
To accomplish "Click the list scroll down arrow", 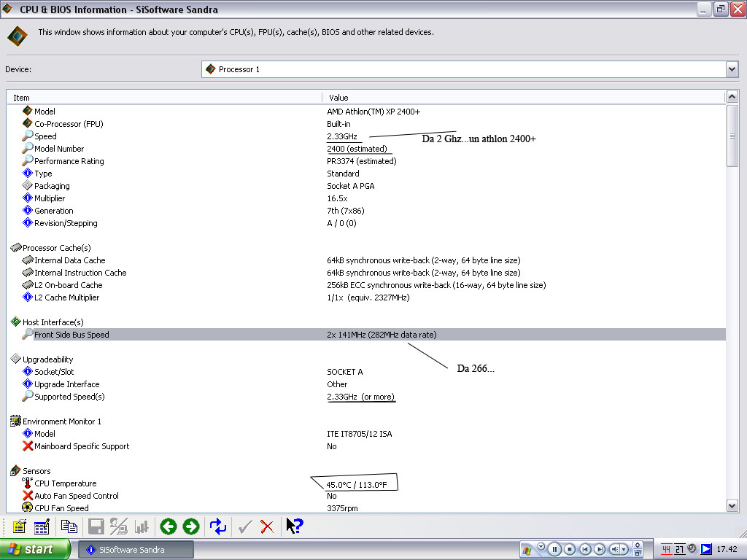I will tap(732, 506).
